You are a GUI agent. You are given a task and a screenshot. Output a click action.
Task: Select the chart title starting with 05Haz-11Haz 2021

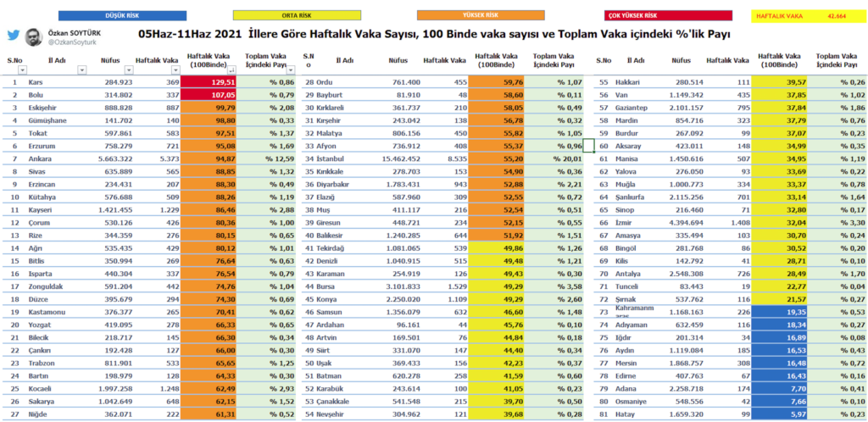coord(433,34)
